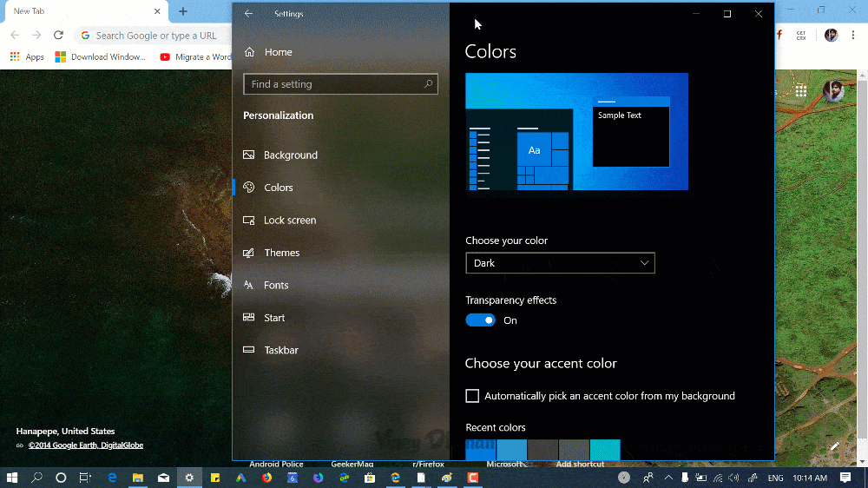Expand the Choose your color dropdown
The width and height of the screenshot is (868, 488).
point(560,263)
